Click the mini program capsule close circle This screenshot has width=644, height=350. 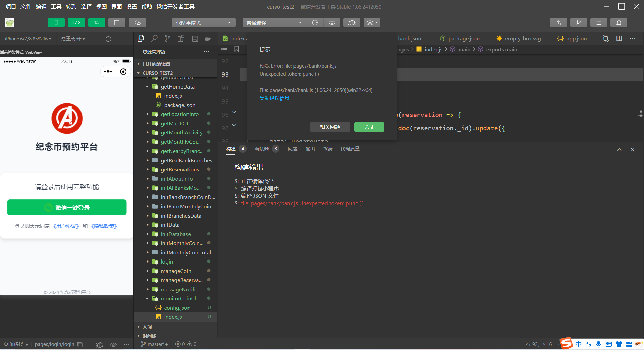coord(123,72)
